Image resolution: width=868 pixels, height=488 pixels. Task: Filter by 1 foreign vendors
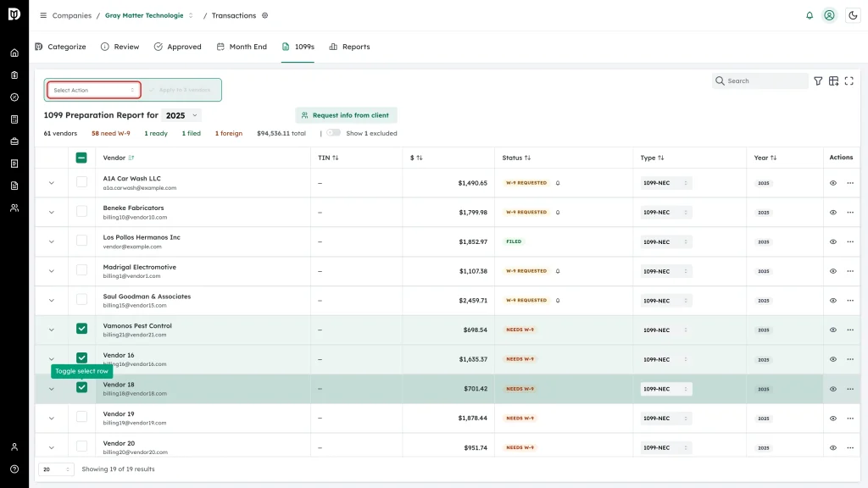[229, 133]
